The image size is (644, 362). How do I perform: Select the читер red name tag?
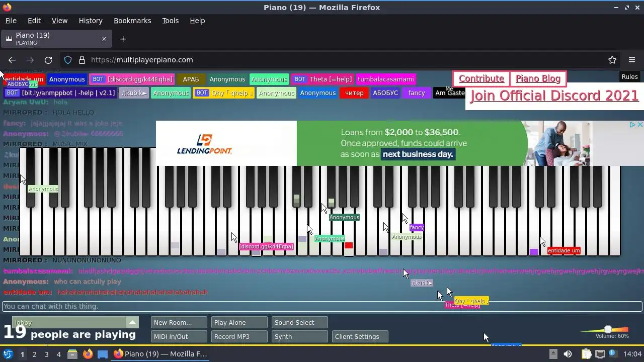(x=354, y=93)
